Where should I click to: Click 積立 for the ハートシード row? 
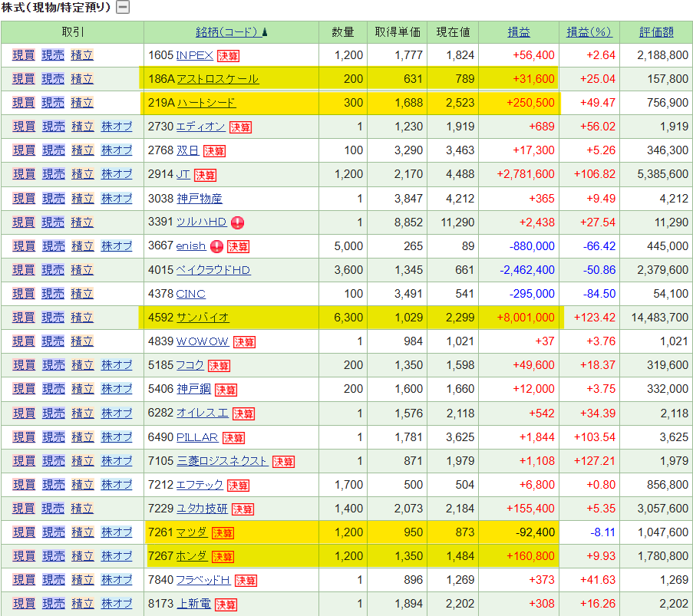(82, 103)
